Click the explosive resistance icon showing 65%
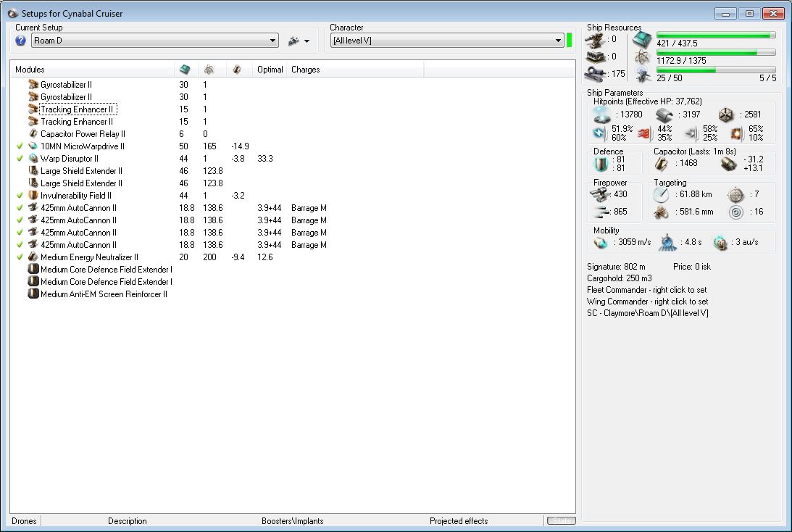The height and width of the screenshot is (532, 792). coord(736,133)
